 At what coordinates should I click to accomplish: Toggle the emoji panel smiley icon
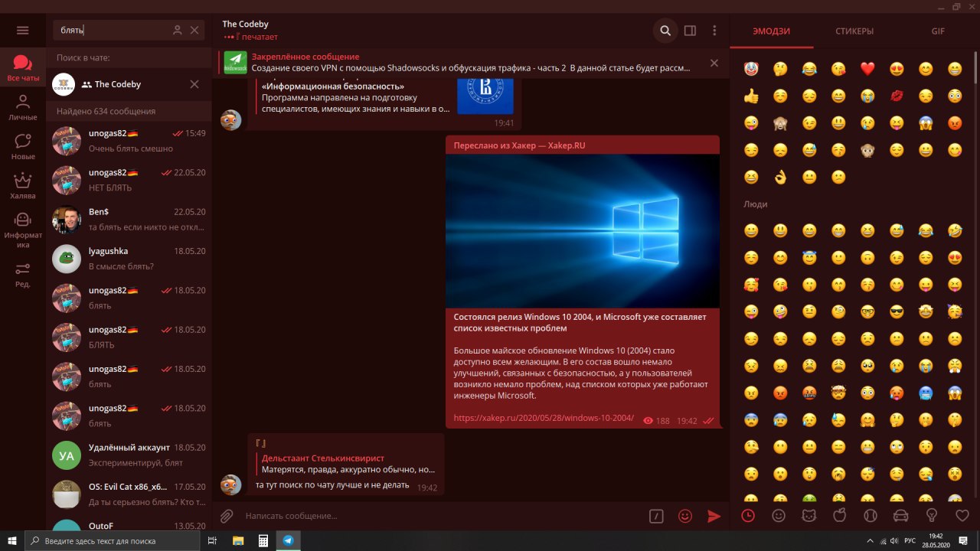[x=685, y=516]
